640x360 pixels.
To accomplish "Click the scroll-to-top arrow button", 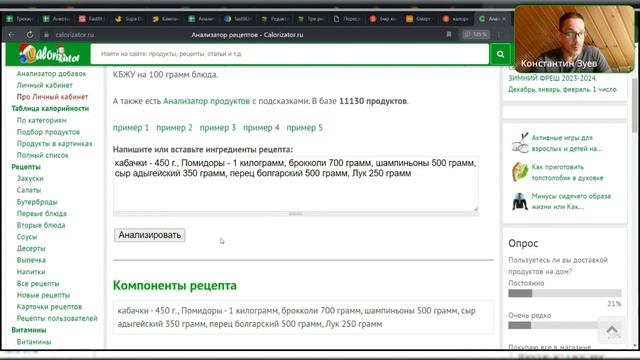I will pyautogui.click(x=611, y=330).
